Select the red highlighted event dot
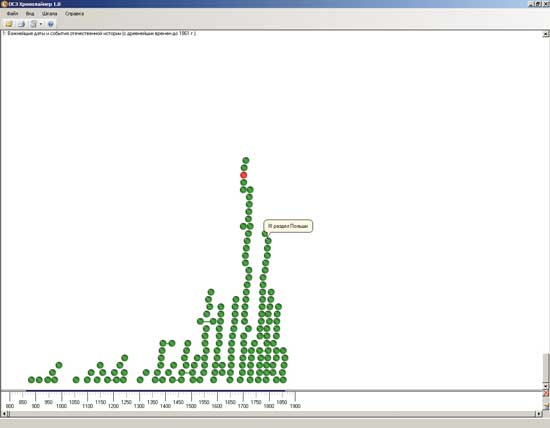Image resolution: width=550 pixels, height=428 pixels. [x=243, y=175]
